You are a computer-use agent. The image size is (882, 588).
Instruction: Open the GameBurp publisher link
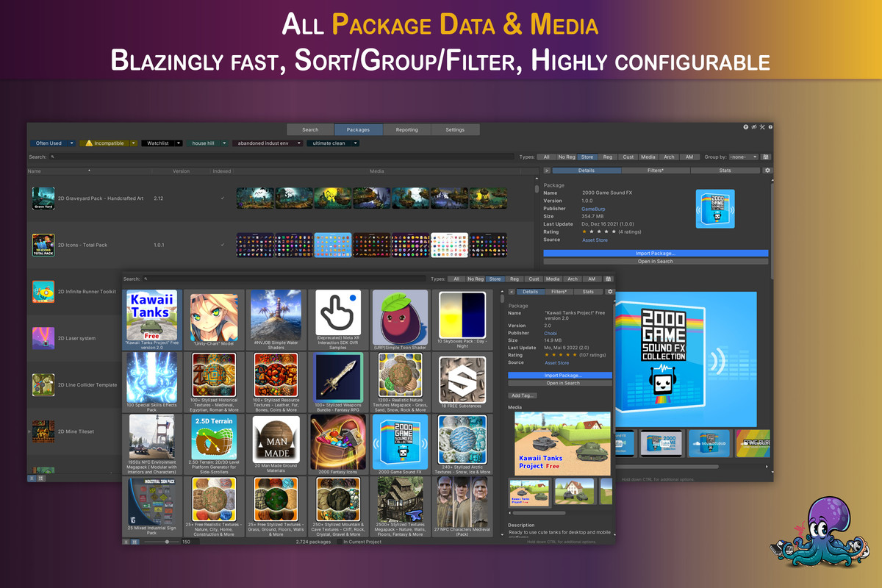point(593,209)
